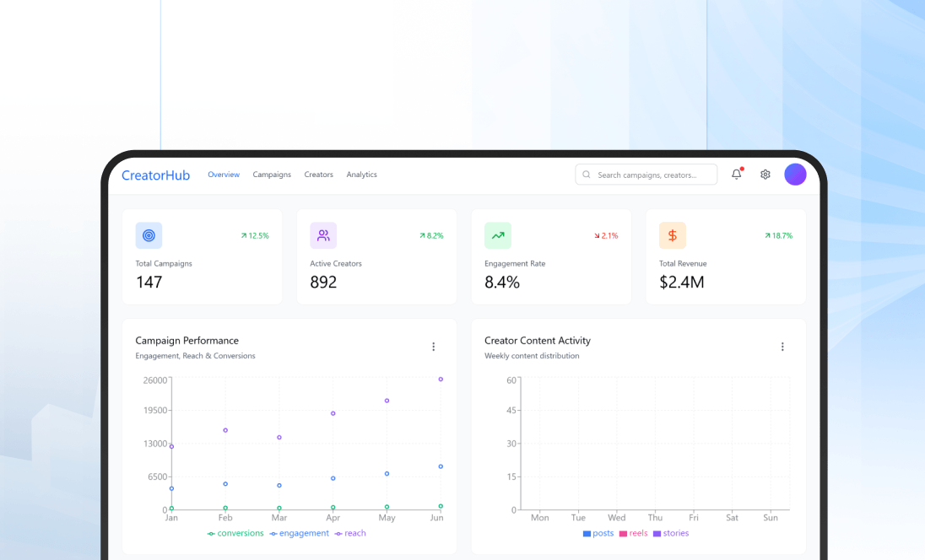925x560 pixels.
Task: Open the profile avatar in the header
Action: pos(795,175)
